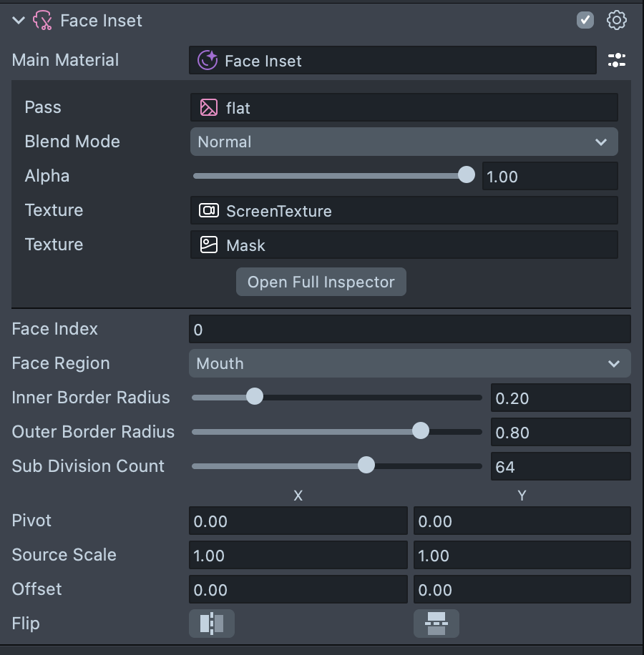Open the Blend Mode dropdown
Viewport: 644px width, 655px height.
pos(403,142)
